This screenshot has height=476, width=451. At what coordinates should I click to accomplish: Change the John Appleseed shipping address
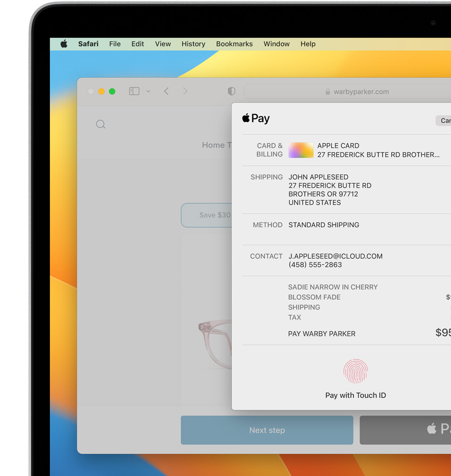point(330,189)
